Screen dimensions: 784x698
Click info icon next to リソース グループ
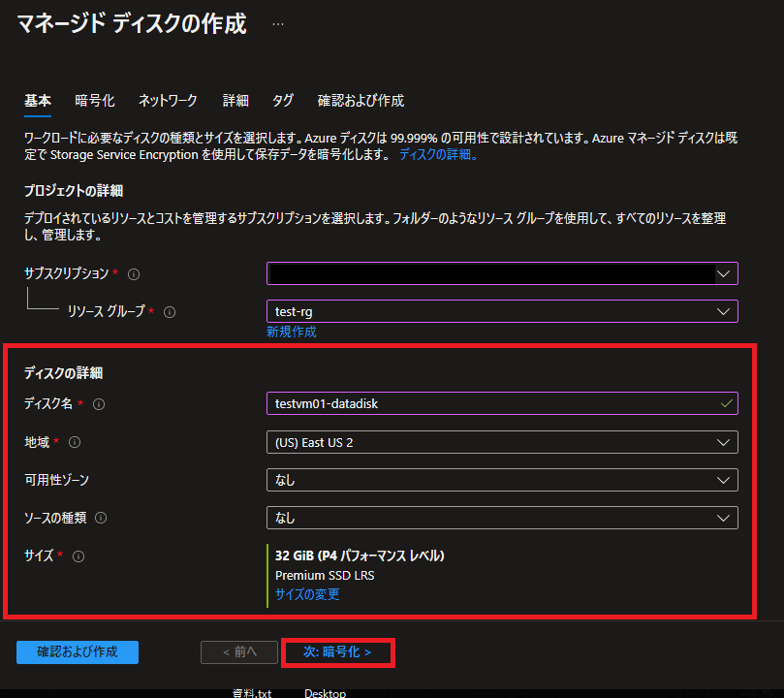pos(170,312)
